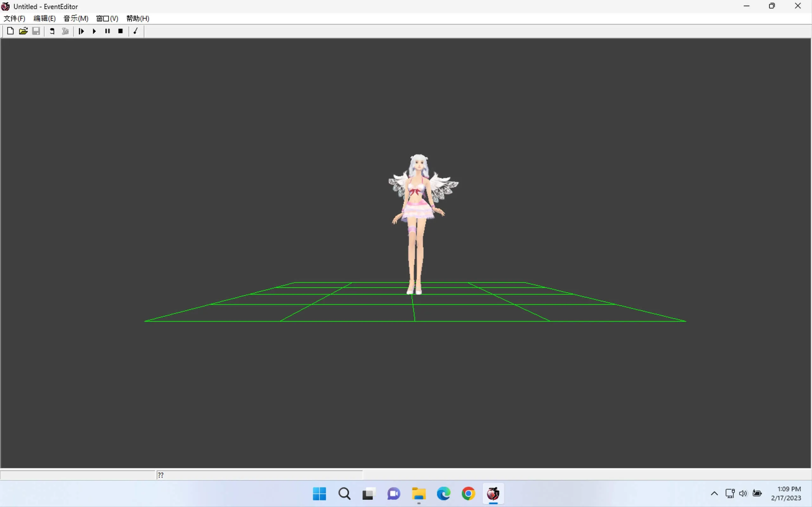Open the 文件(F) menu
The image size is (812, 507).
click(14, 18)
